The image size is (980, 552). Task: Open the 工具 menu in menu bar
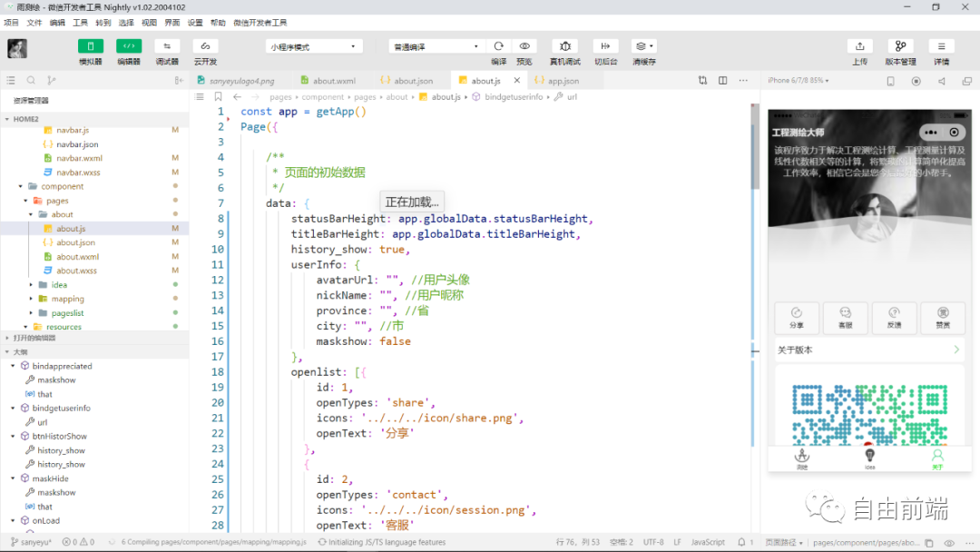[80, 22]
